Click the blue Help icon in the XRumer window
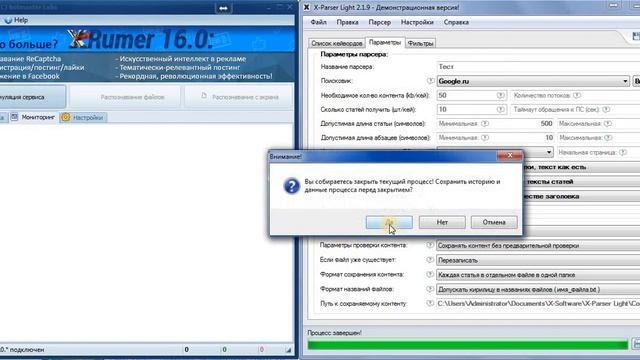Image resolution: width=640 pixels, height=360 pixels. point(8,20)
